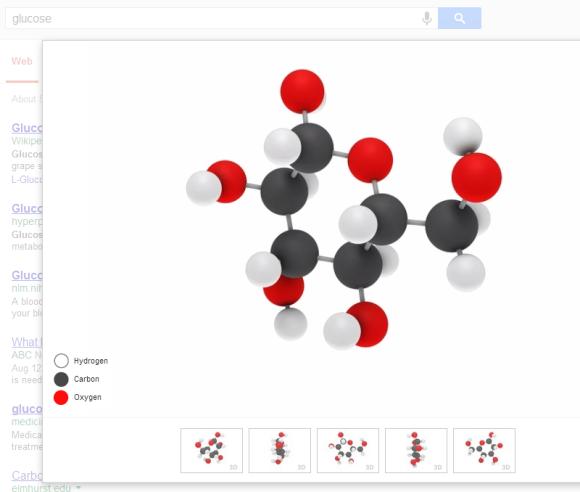Click the Carbon legend dark gray circle
The width and height of the screenshot is (580, 492).
click(61, 379)
